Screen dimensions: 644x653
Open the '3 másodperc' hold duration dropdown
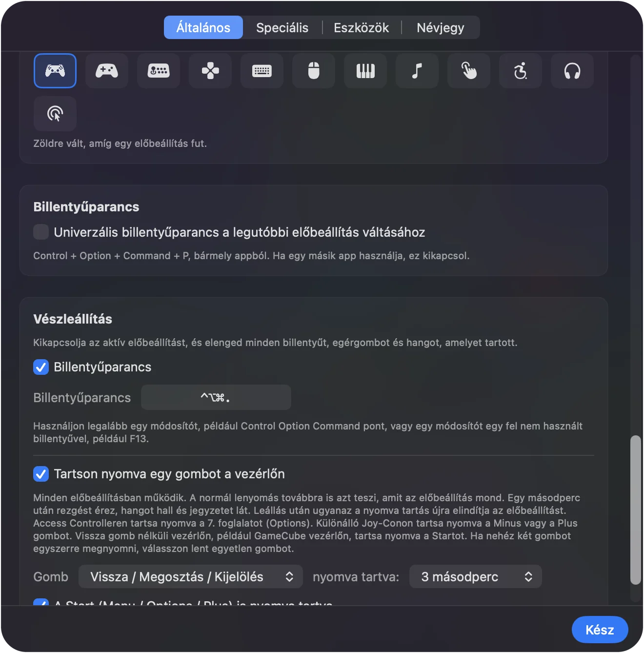point(476,577)
